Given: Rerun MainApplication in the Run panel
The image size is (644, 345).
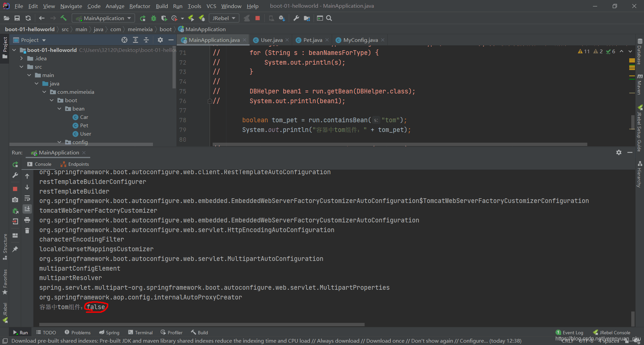Looking at the screenshot, I should click(x=15, y=164).
